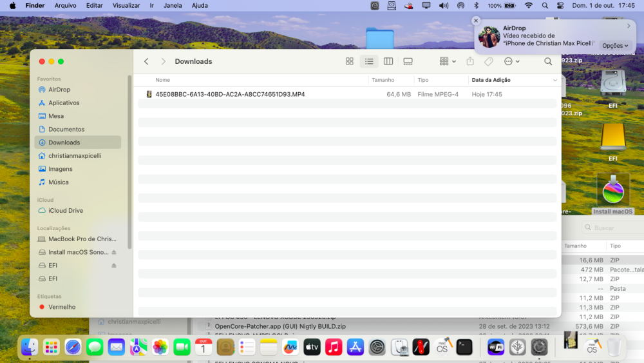Select OpenCore-Patcher.app (GUI) Nigtly BUILD.zip in background window
The image size is (644, 363).
[280, 326]
